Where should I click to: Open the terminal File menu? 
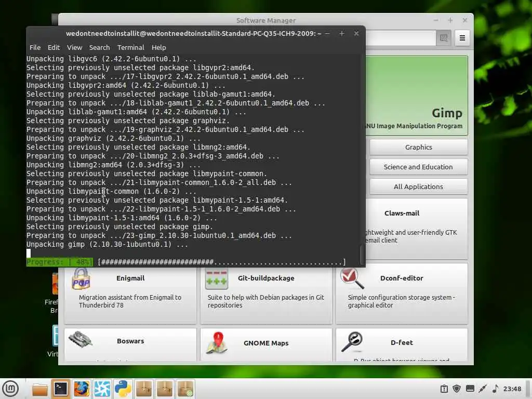tap(35, 47)
